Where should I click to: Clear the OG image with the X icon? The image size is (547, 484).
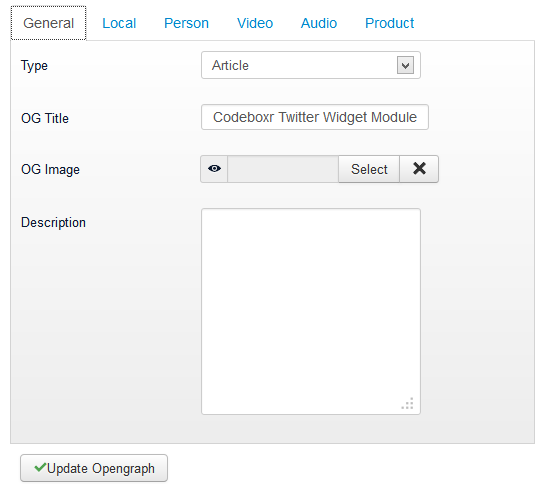pyautogui.click(x=419, y=169)
